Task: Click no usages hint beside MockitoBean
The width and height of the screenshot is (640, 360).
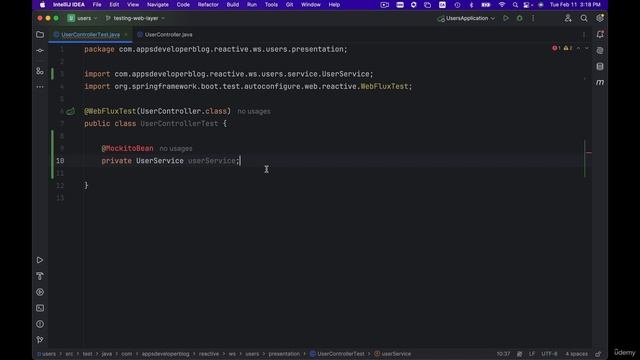Action: (x=176, y=149)
